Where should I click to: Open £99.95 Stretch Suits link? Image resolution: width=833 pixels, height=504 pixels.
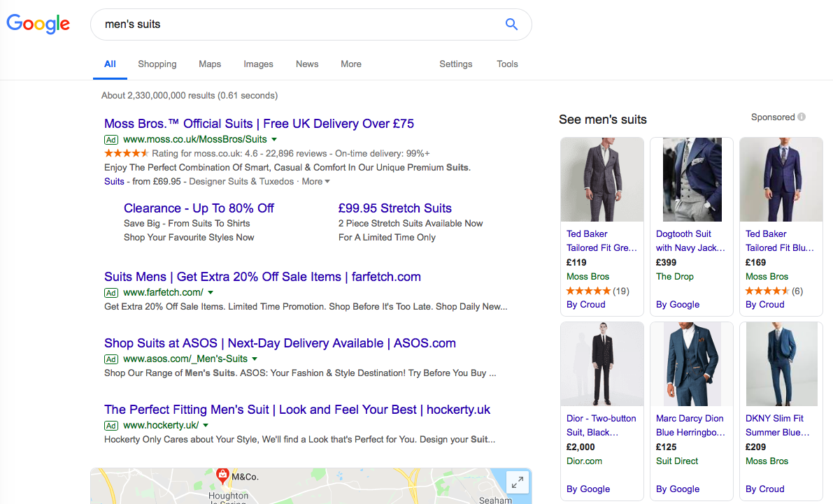pos(394,208)
